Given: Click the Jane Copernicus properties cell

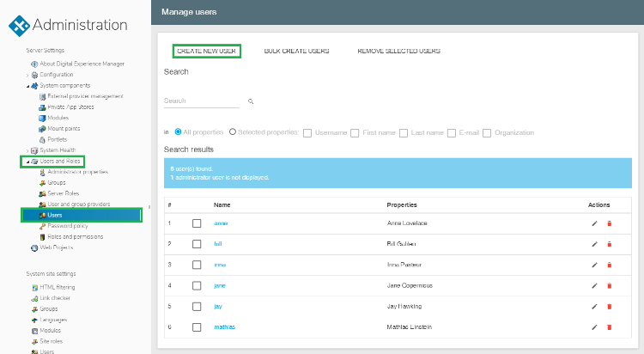Looking at the screenshot, I should (x=410, y=286).
